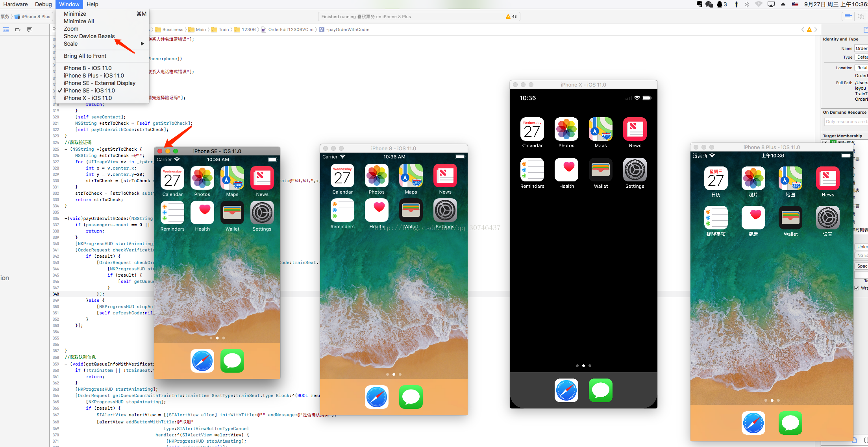Launch Messages in the iPhone X dock
The width and height of the screenshot is (868, 447).
point(601,390)
